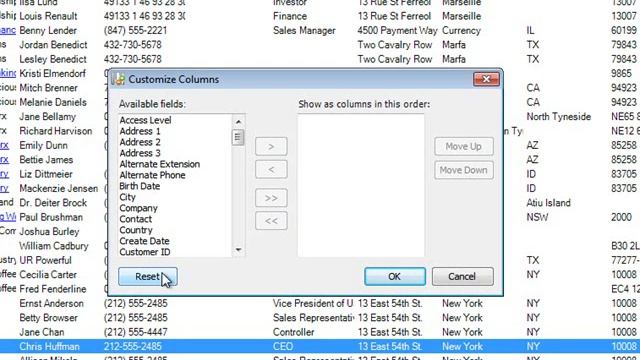Click the Customize Columns title icon
The image size is (640, 360).
click(x=119, y=79)
